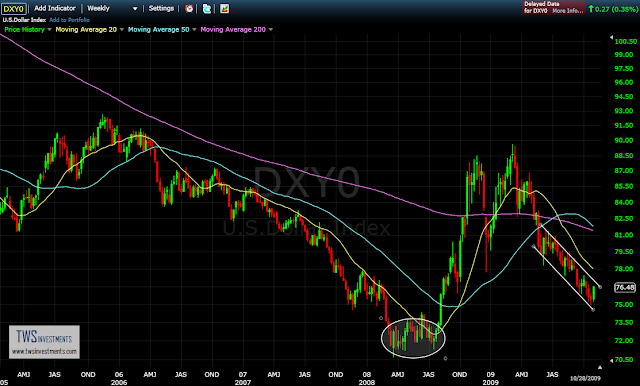Click the Add to Portfolio link
Viewport: 640px width, 386px height.
point(69,20)
